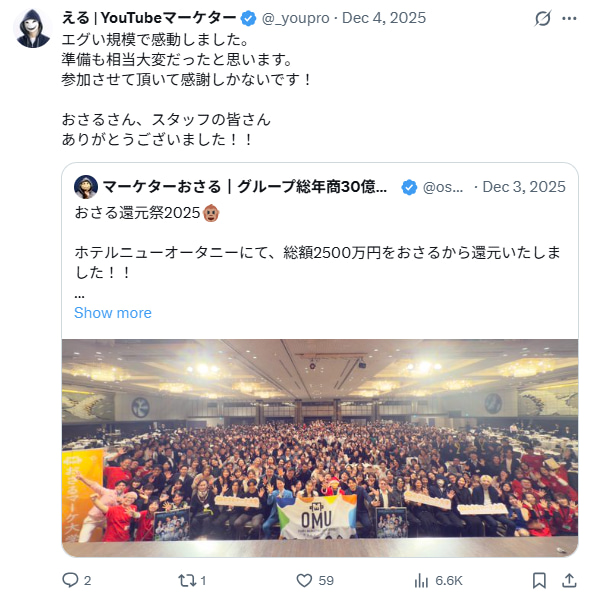This screenshot has height=597, width=590.
Task: Open the @_youpro handle link
Action: [x=295, y=18]
